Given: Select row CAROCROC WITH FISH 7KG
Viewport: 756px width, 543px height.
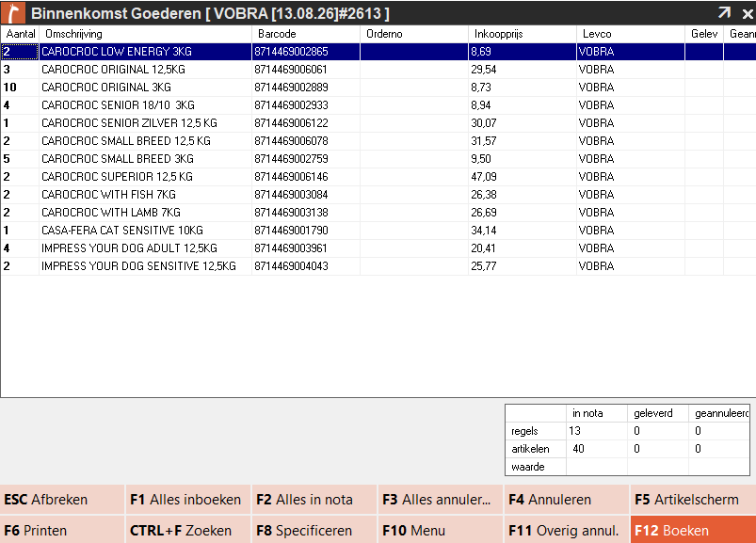Looking at the screenshot, I should point(378,194).
